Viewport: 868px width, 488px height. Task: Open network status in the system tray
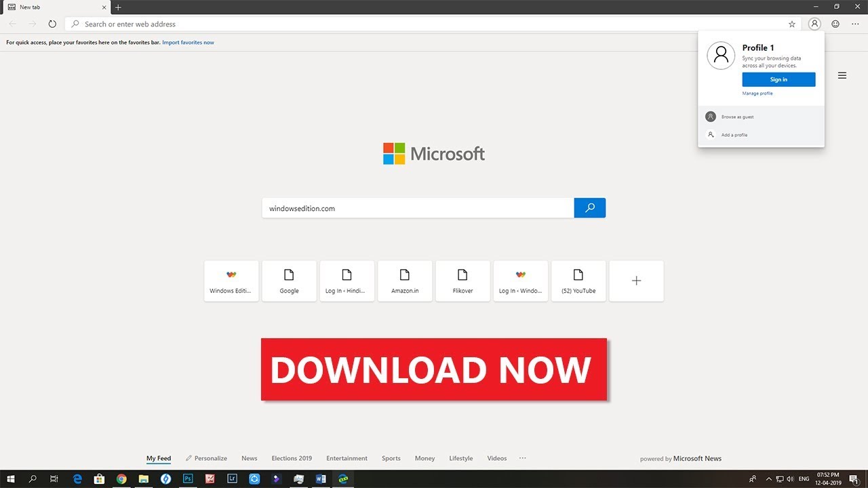[x=780, y=479]
